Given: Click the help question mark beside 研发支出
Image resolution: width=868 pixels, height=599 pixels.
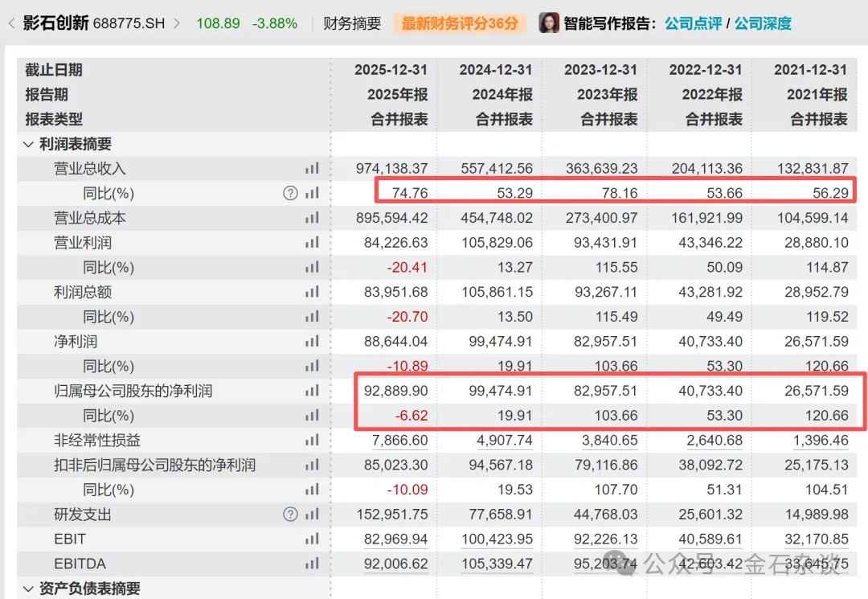Looking at the screenshot, I should click(290, 515).
